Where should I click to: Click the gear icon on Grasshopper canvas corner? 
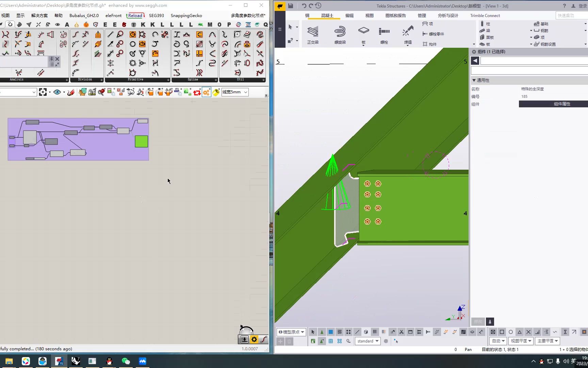coord(254,339)
